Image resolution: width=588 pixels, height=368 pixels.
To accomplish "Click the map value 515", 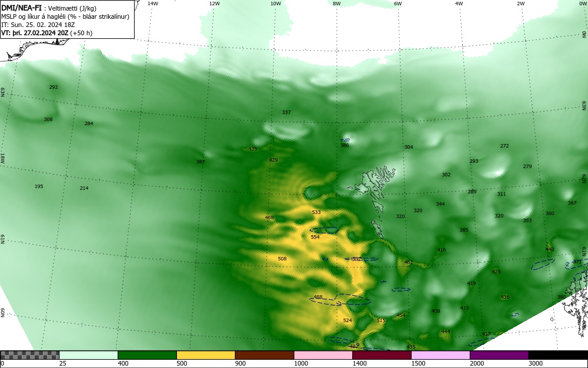I will 381,320.
